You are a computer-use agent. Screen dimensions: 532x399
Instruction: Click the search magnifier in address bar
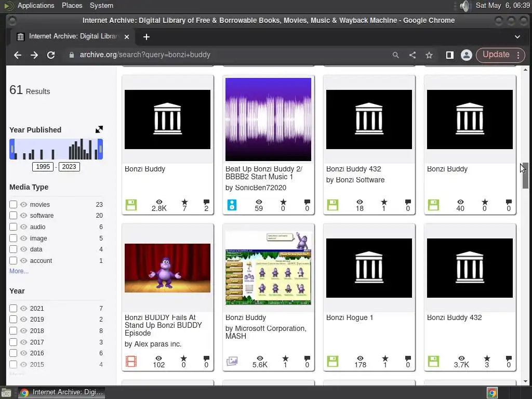395,55
